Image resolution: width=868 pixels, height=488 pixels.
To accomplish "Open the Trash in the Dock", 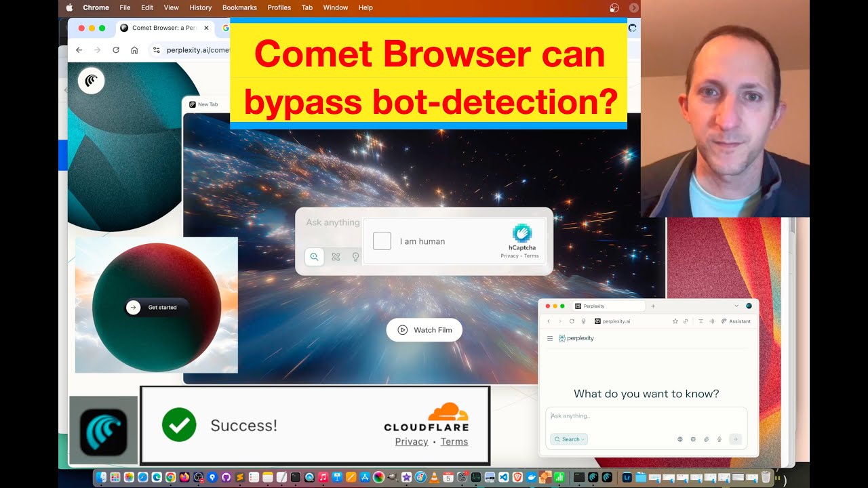I will click(x=766, y=477).
